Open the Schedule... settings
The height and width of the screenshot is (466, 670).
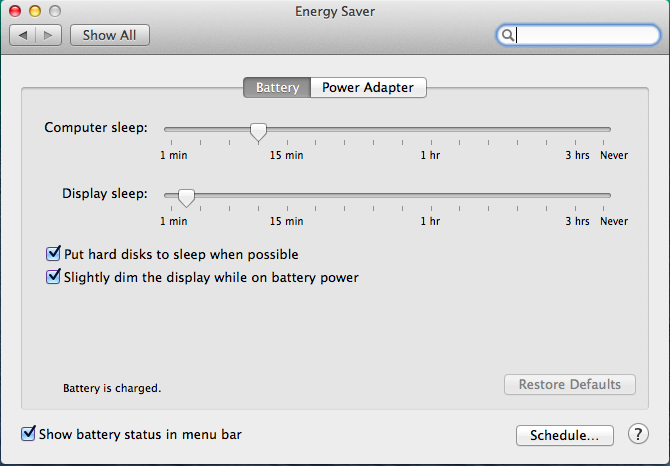[564, 436]
